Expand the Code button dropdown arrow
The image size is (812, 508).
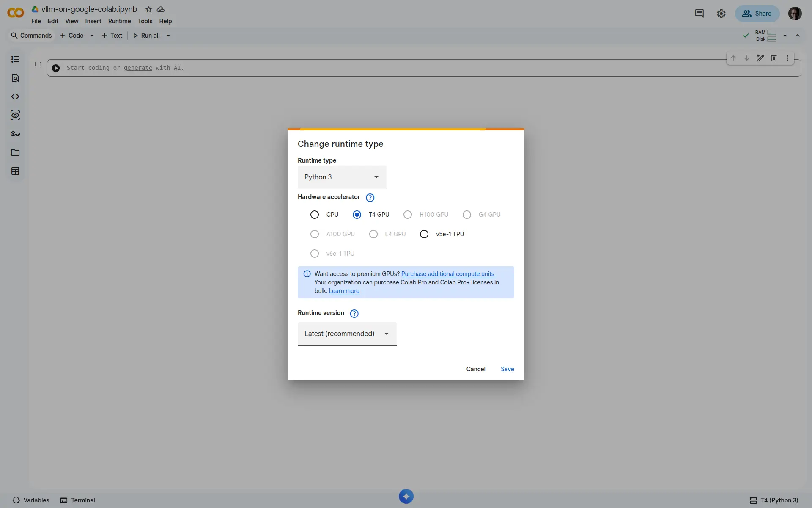(92, 36)
